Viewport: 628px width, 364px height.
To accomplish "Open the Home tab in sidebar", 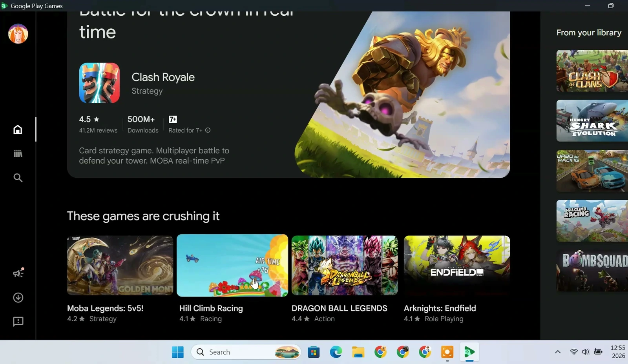I will click(18, 129).
